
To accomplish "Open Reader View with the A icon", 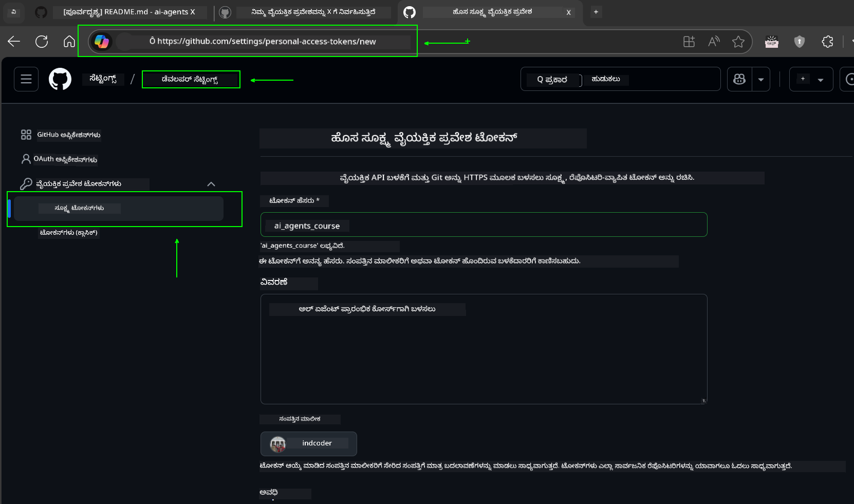I will tap(714, 42).
